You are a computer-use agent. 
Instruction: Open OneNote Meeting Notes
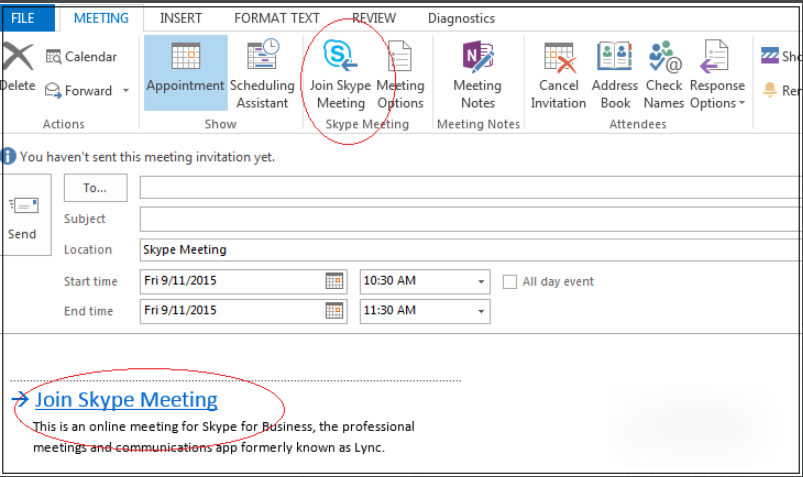478,73
